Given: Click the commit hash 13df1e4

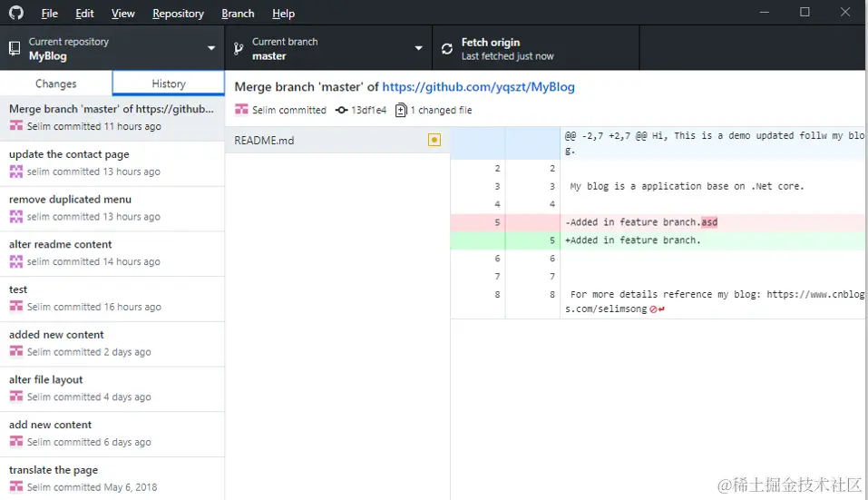Looking at the screenshot, I should (368, 110).
